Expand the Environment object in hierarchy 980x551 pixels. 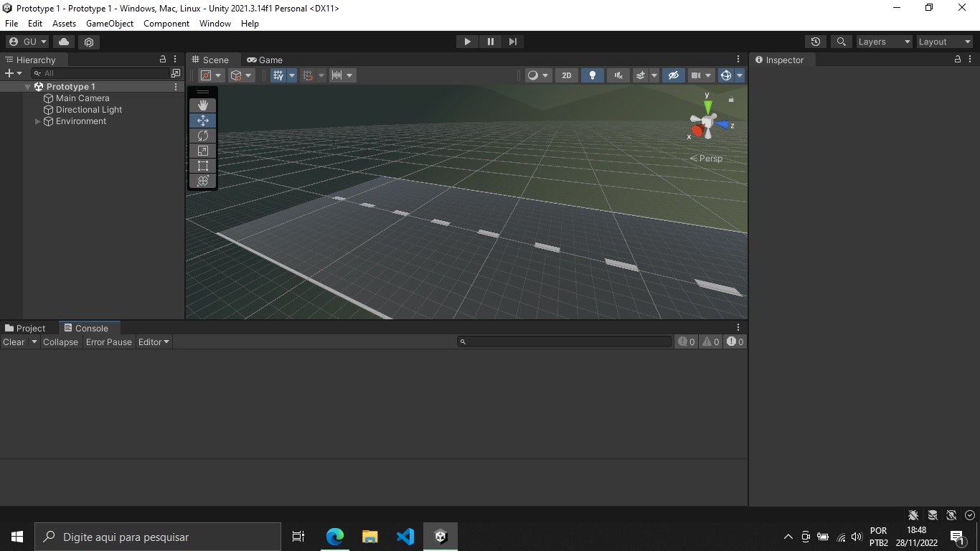coord(38,121)
